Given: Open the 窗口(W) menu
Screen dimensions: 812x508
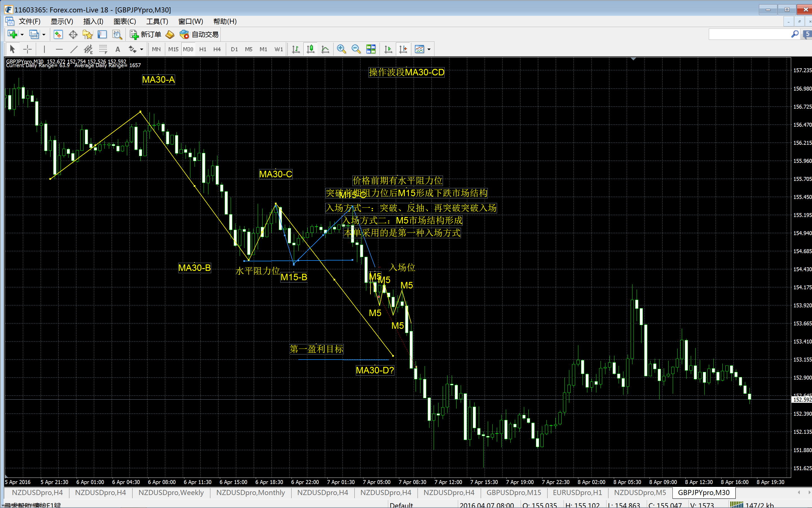Looking at the screenshot, I should [191, 21].
